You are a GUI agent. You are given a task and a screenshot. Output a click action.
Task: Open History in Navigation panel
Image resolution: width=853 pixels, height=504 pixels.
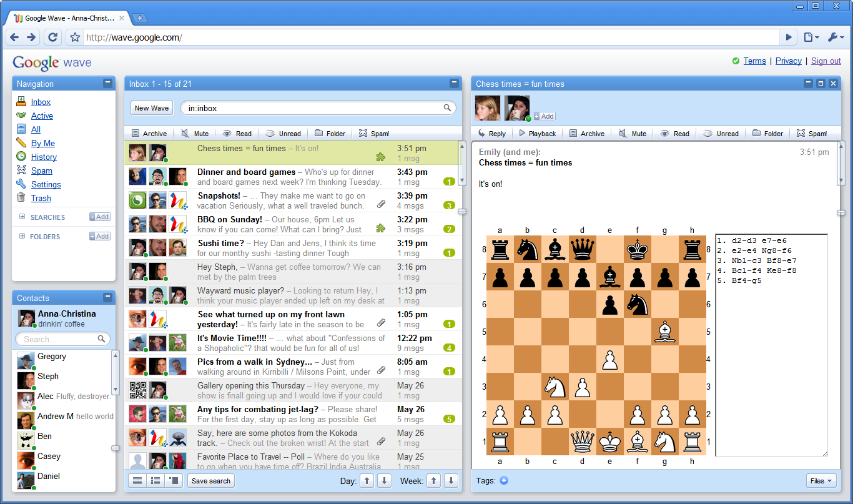tap(44, 157)
